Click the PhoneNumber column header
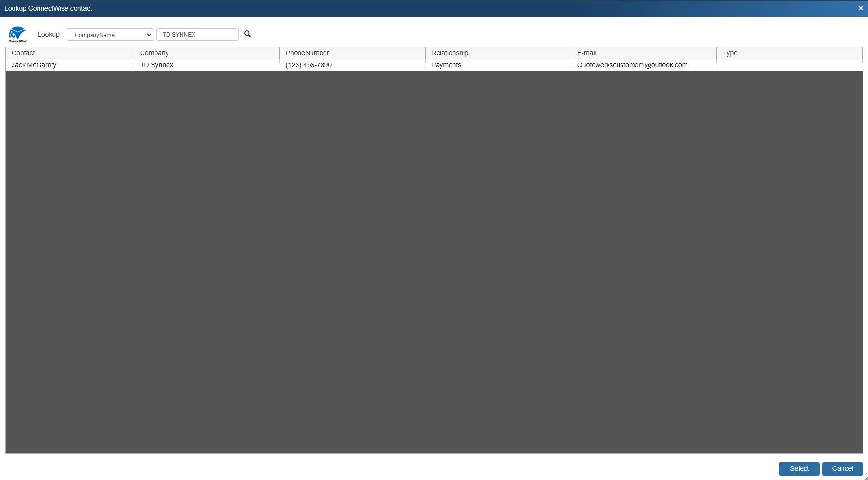This screenshot has height=480, width=868. pos(352,53)
